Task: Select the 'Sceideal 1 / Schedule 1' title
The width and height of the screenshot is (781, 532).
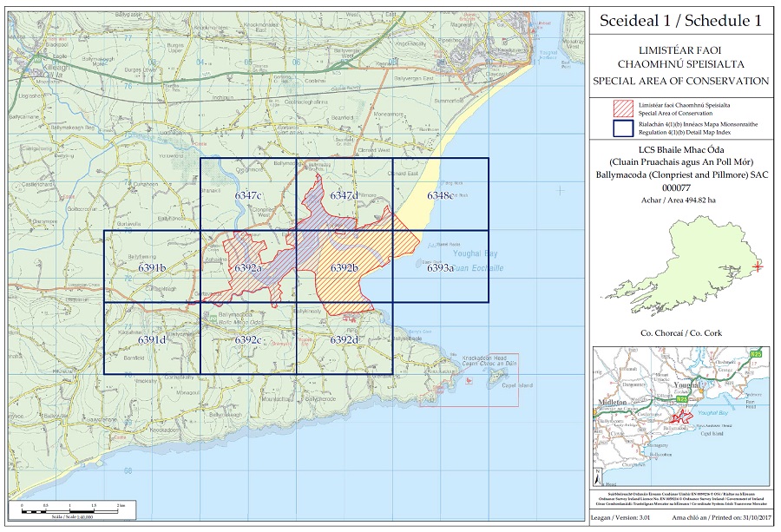Action: tap(680, 21)
